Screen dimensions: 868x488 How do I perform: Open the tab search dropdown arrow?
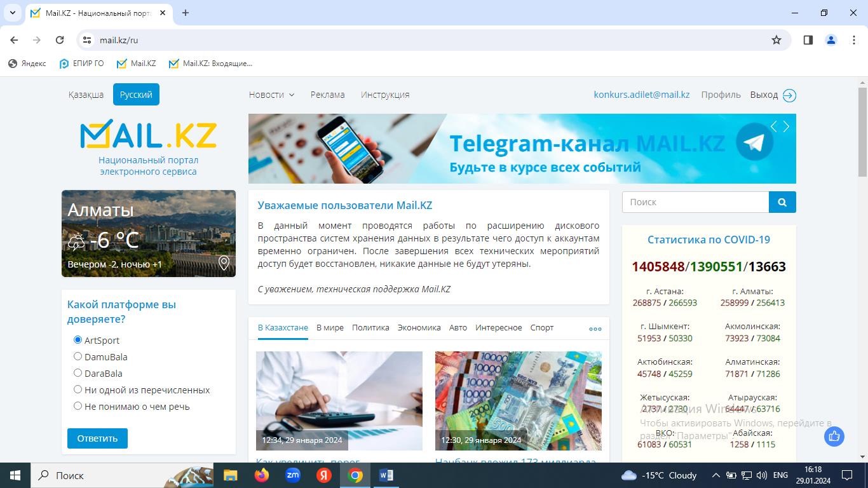[x=12, y=13]
